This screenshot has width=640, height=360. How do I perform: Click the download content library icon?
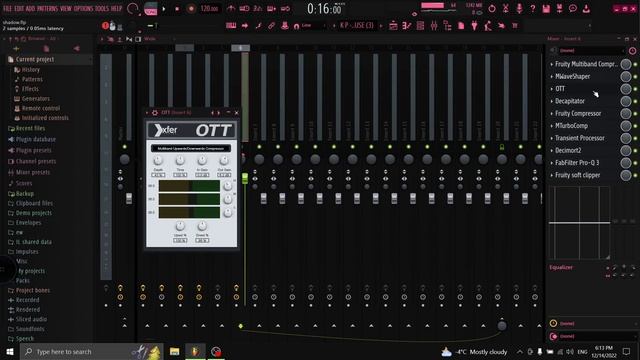tap(587, 8)
